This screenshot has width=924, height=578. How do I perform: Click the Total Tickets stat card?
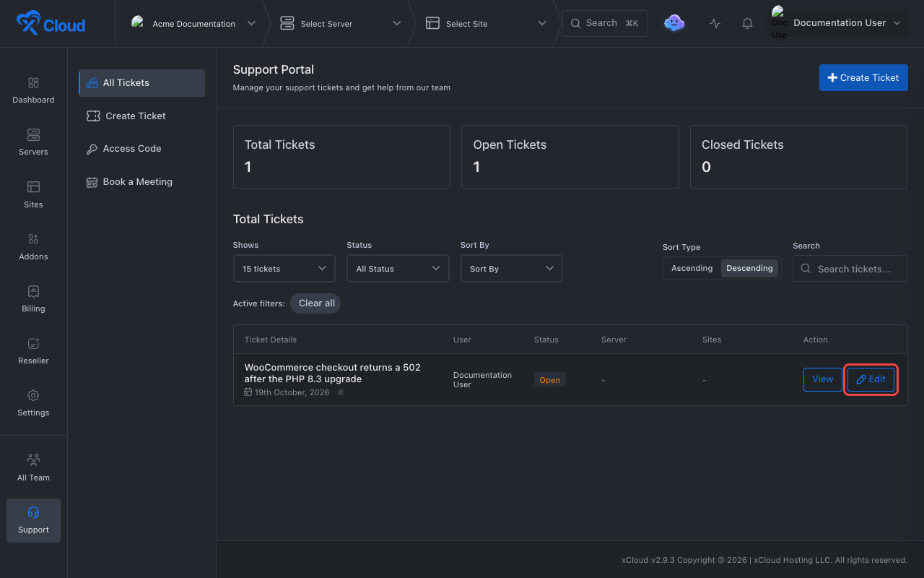341,157
